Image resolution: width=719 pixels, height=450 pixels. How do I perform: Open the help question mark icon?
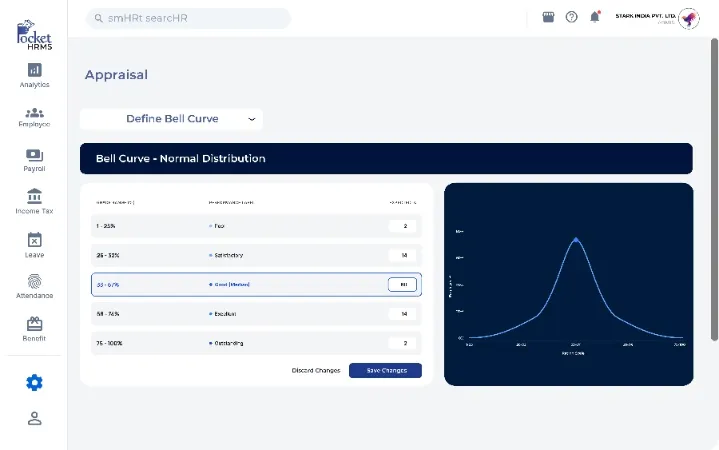pos(571,17)
